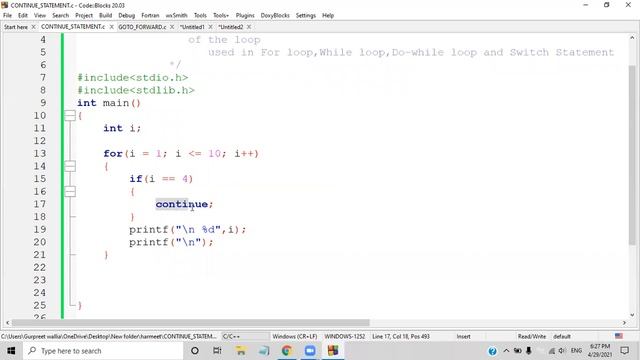Close the GOTO_FORWARD.c tab
The height and width of the screenshot is (360, 640).
tap(172, 27)
